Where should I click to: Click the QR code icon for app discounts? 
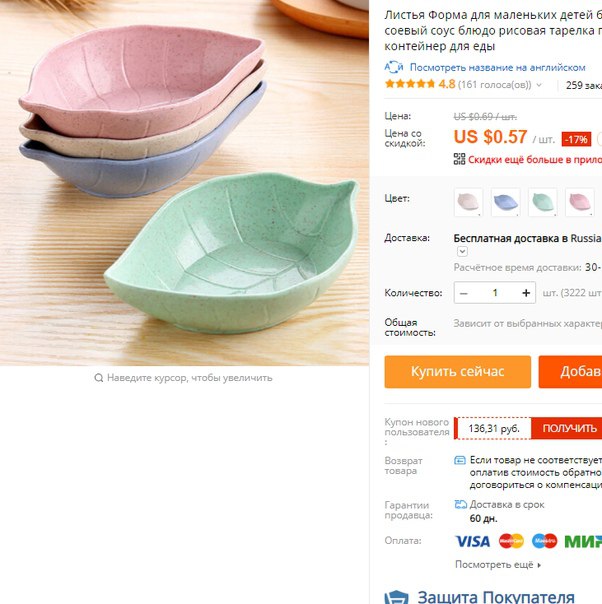pyautogui.click(x=459, y=159)
